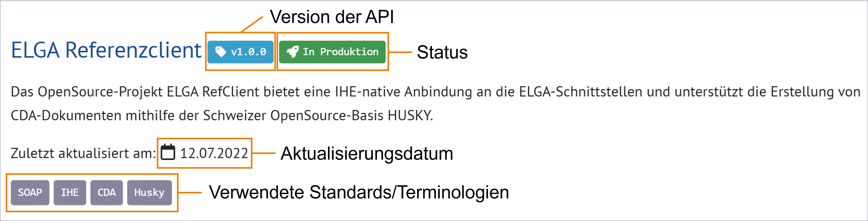Image resolution: width=868 pixels, height=221 pixels.
Task: Choose the CDA tag
Action: [107, 192]
